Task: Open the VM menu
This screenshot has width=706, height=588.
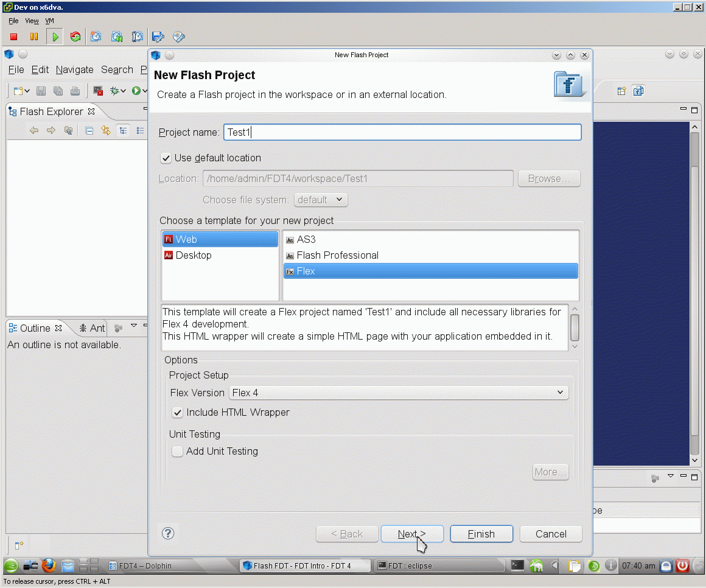Action: [x=49, y=21]
